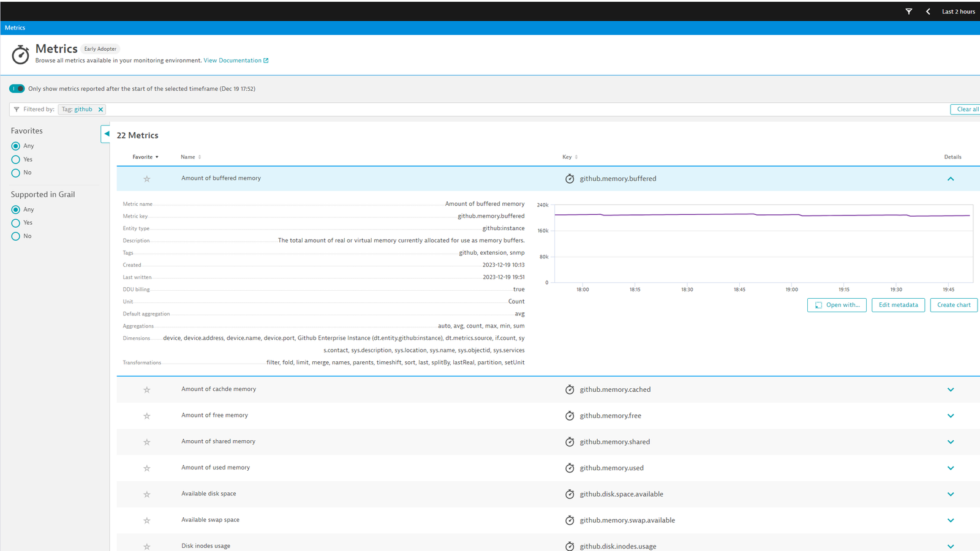Click the Details column header
Viewport: 980px width, 551px height.
point(952,157)
